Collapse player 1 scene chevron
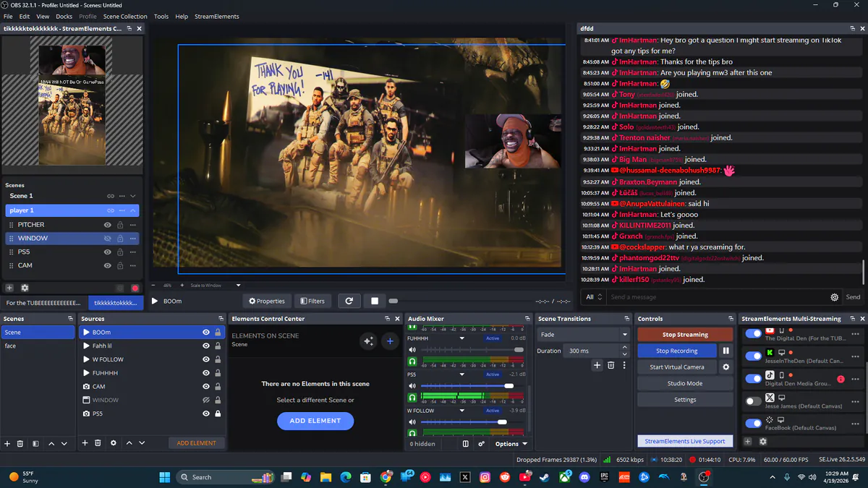868x488 pixels. tap(133, 210)
